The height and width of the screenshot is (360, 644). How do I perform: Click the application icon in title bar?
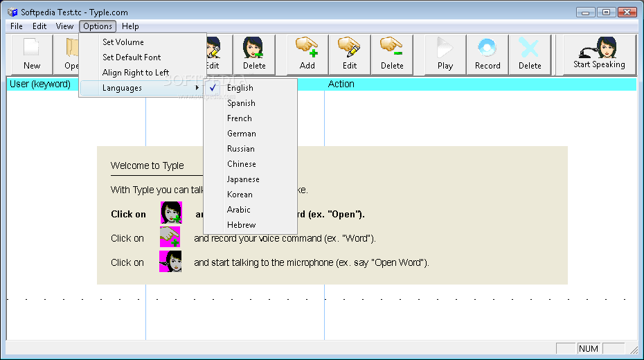click(12, 12)
